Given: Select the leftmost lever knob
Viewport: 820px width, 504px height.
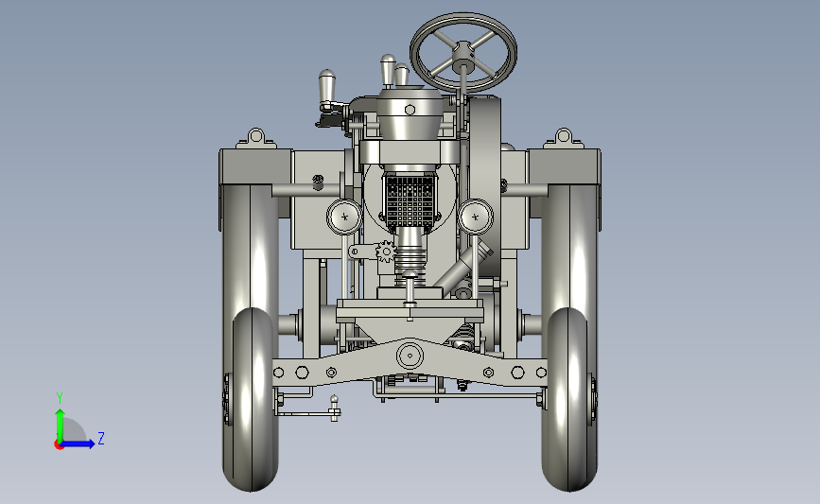Looking at the screenshot, I should click(327, 86).
